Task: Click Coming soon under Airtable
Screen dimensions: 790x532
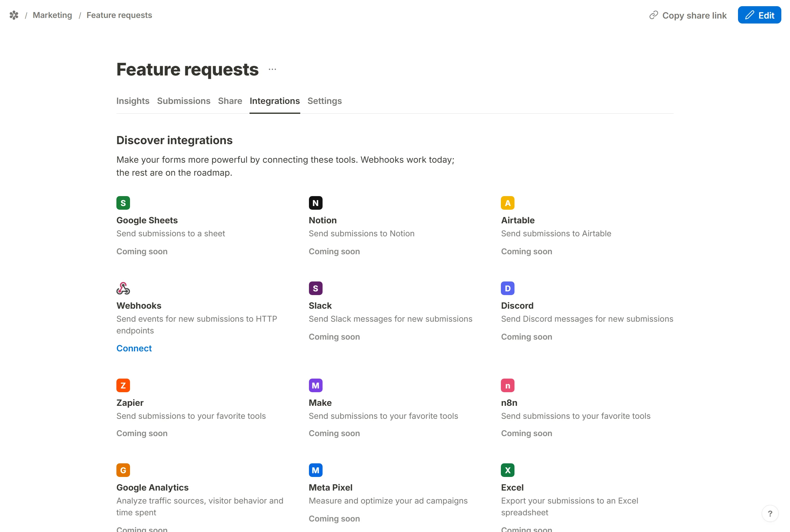Action: point(527,251)
